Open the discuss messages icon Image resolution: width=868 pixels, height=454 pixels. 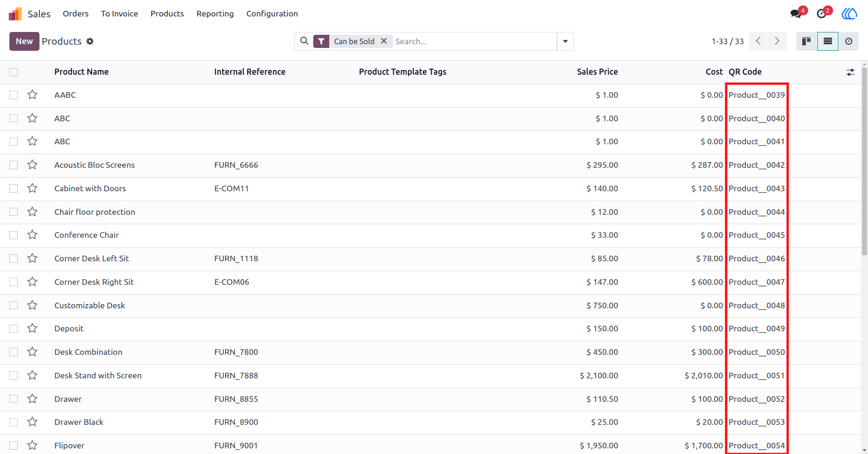point(796,14)
